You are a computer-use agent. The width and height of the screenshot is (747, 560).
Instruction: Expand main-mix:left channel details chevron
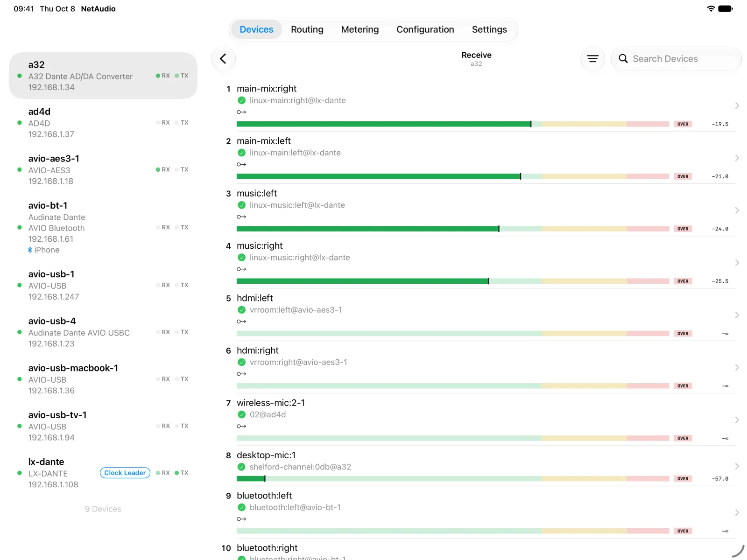[737, 158]
